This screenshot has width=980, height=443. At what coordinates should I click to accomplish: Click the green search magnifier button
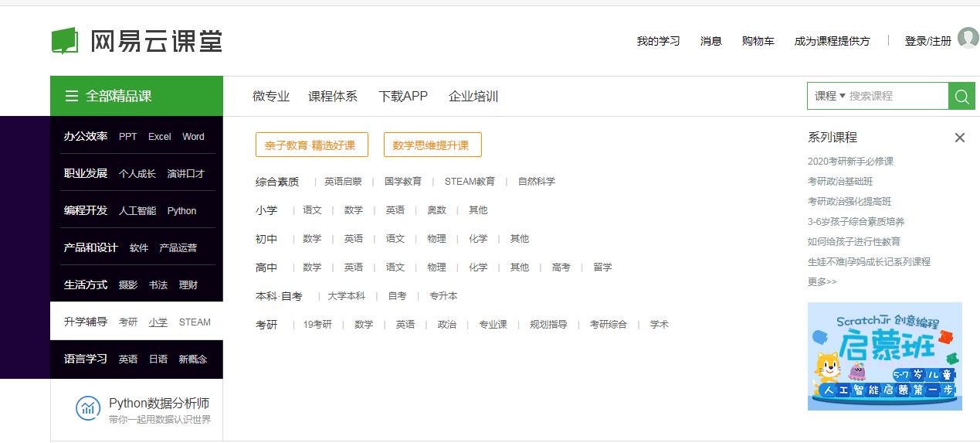coord(961,96)
